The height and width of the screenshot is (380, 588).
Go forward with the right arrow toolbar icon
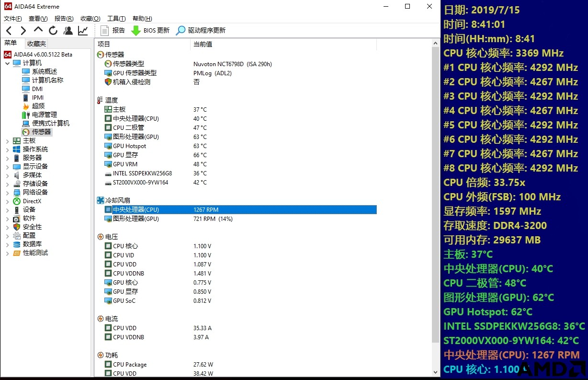pos(23,31)
